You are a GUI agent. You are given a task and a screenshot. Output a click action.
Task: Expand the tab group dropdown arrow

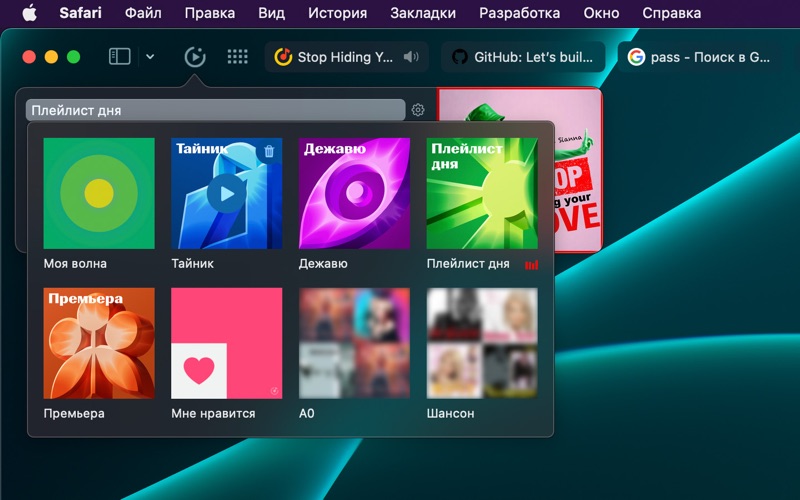pos(150,57)
